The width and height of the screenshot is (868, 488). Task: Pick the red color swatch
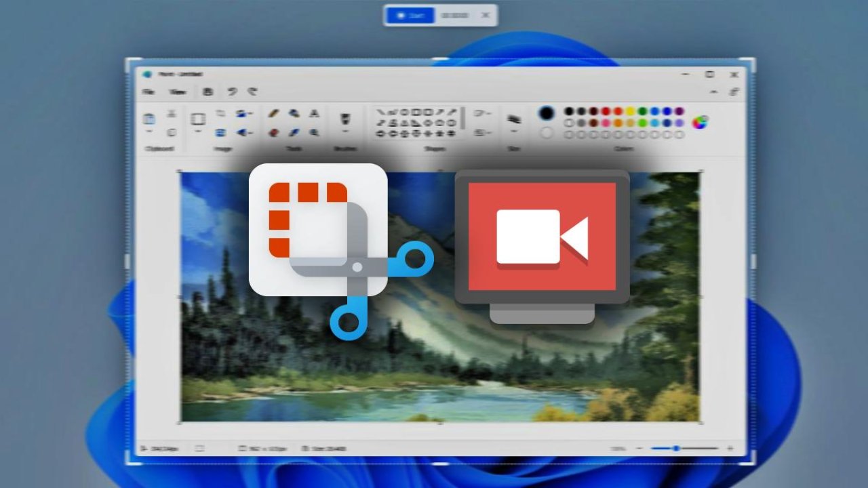click(x=606, y=111)
